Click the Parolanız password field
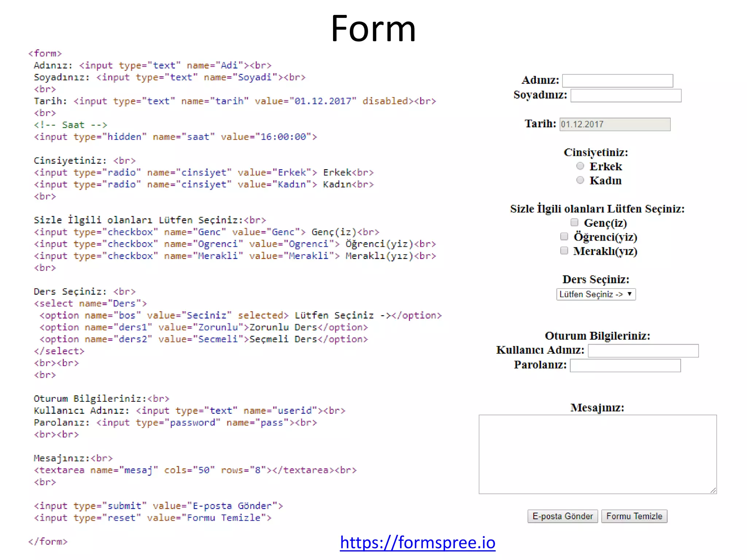The image size is (747, 560). [626, 366]
